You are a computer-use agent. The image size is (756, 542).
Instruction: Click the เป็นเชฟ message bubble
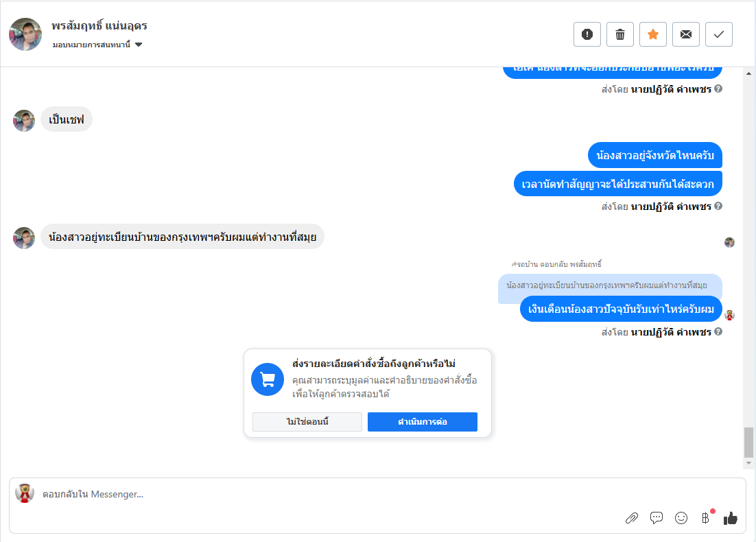click(67, 119)
